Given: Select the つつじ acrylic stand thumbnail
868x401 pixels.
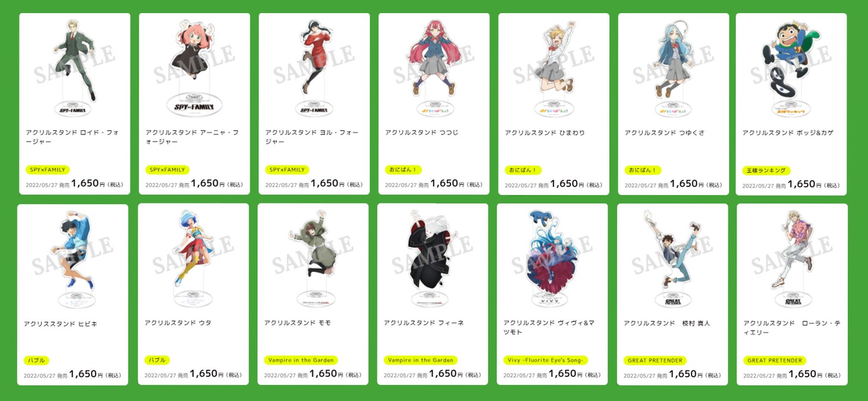Looking at the screenshot, I should pos(434,67).
